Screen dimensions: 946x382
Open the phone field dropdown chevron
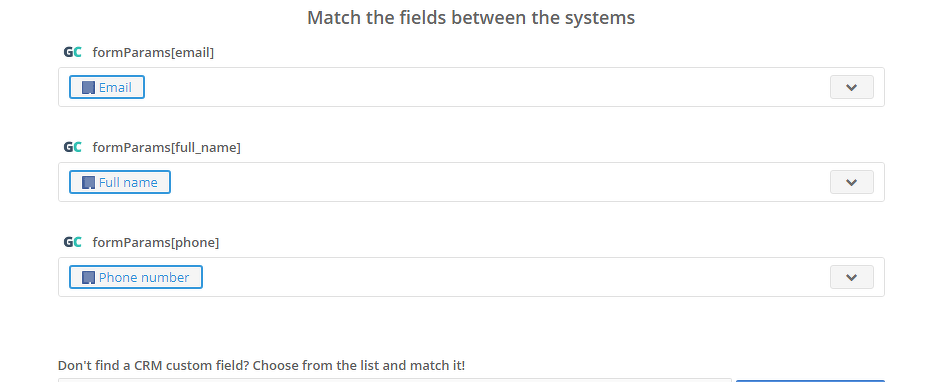[851, 277]
